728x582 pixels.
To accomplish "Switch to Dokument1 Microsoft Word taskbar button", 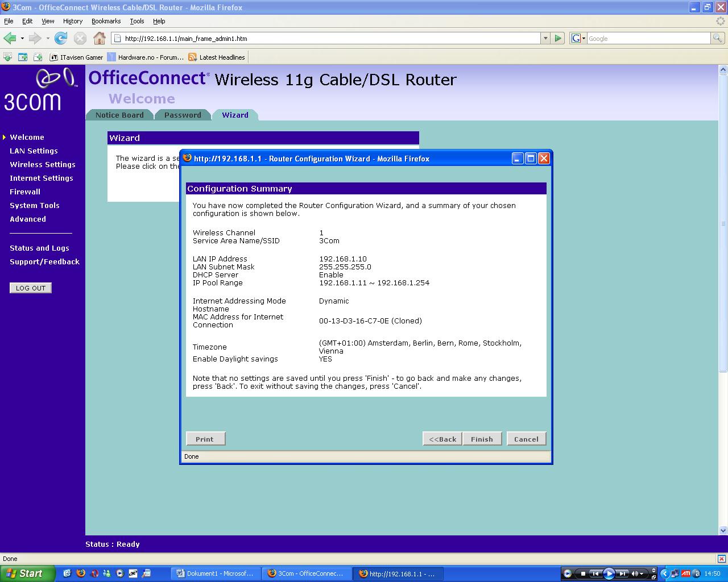I will tap(216, 573).
